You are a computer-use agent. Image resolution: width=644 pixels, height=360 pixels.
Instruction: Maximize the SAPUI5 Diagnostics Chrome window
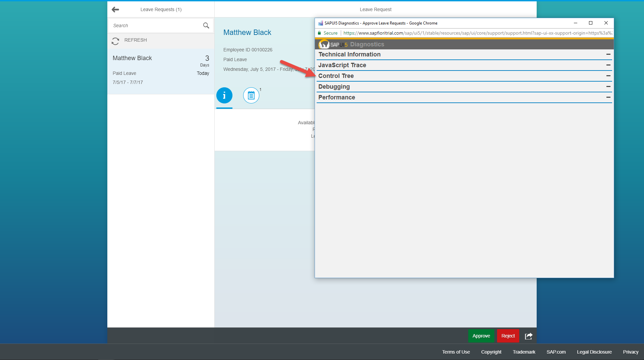[x=591, y=23]
